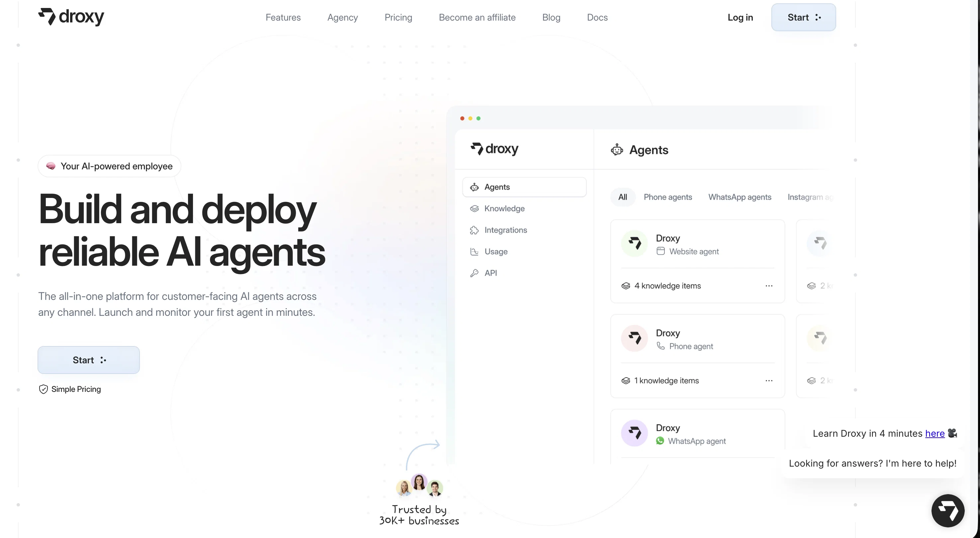Click the droxy logo in the dashboard sidebar
The width and height of the screenshot is (980, 538).
[x=494, y=149]
